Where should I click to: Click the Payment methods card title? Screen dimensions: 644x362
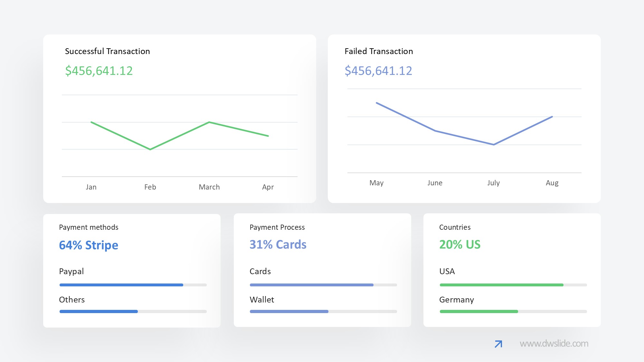click(89, 227)
